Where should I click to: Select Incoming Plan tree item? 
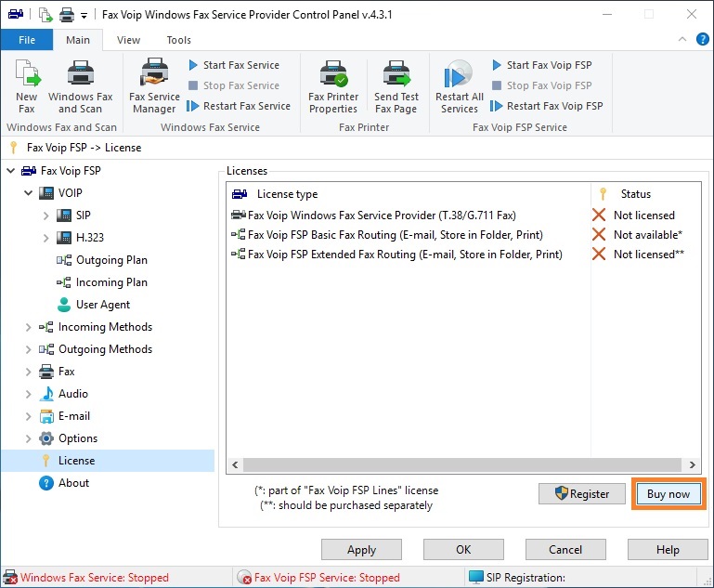102,282
